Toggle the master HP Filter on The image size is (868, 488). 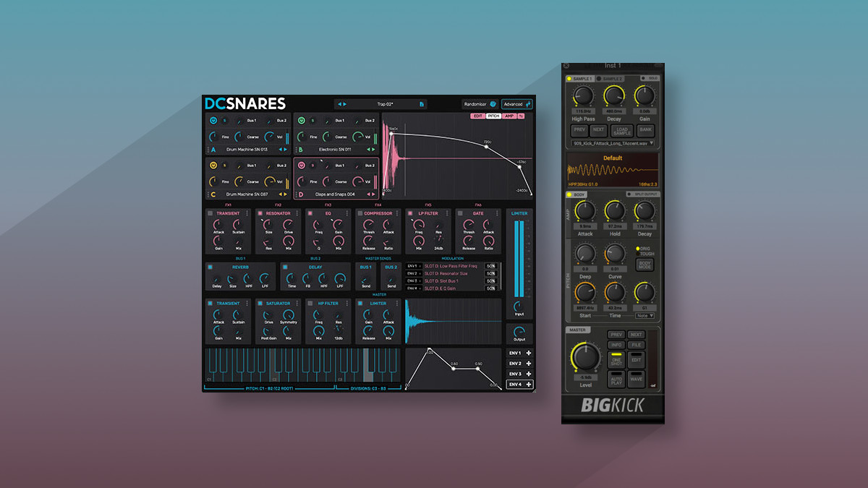point(310,304)
